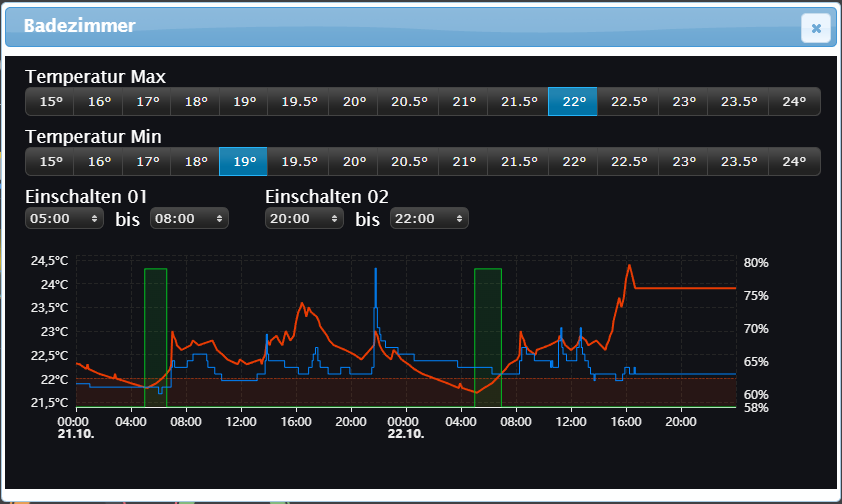Screen dimensions: 842x504
Task: Set Temperatur Min to 21°
Action: pyautogui.click(x=463, y=162)
